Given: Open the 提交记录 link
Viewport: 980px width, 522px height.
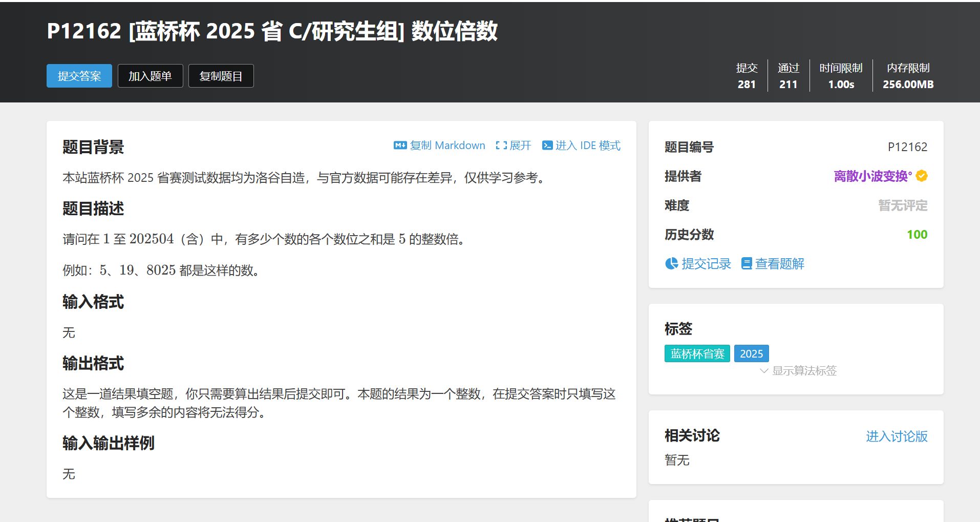Looking at the screenshot, I should click(x=706, y=264).
